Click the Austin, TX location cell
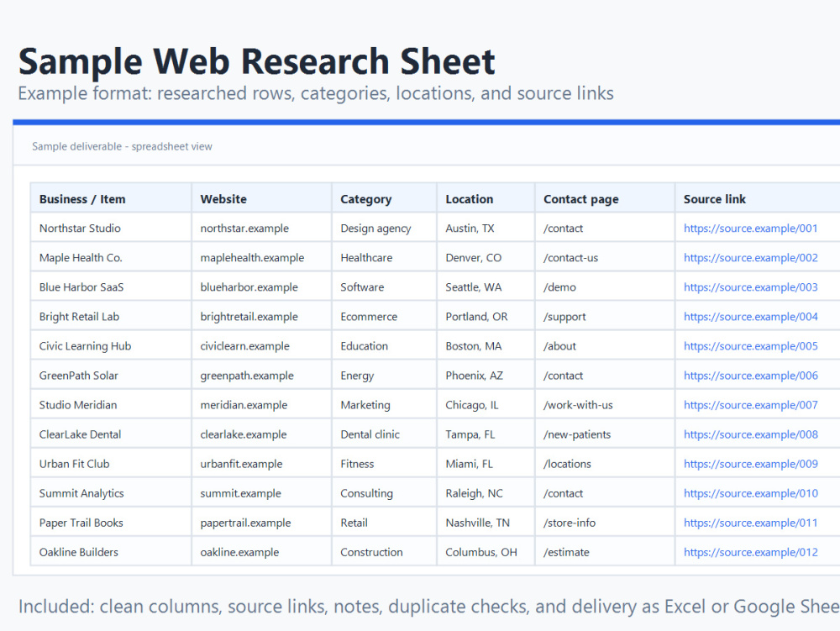840x631 pixels. pyautogui.click(x=486, y=229)
